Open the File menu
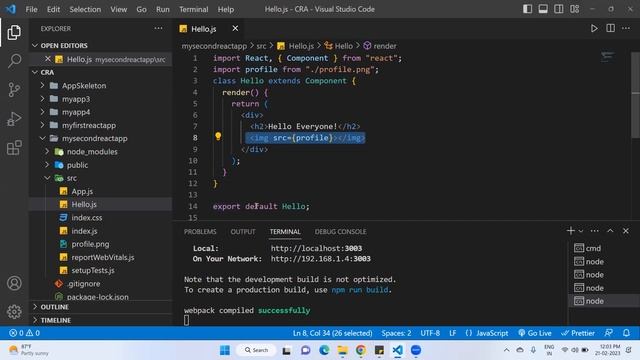Image resolution: width=640 pixels, height=360 pixels. point(31,9)
